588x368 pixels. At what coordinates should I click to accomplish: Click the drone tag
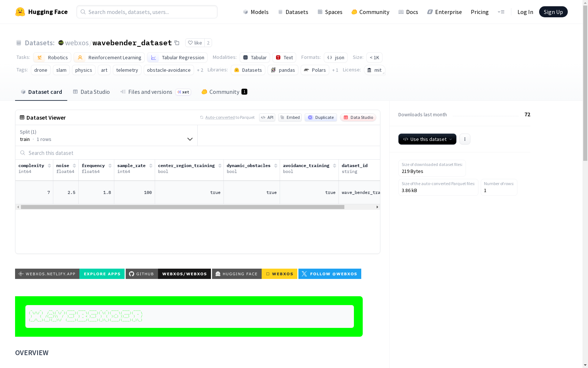(x=41, y=70)
